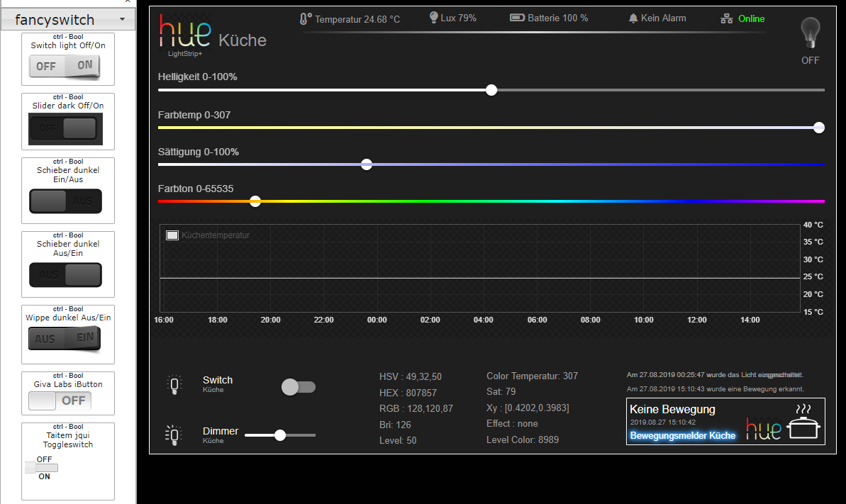Image resolution: width=846 pixels, height=504 pixels.
Task: Select the Lux brightness icon
Action: click(433, 18)
